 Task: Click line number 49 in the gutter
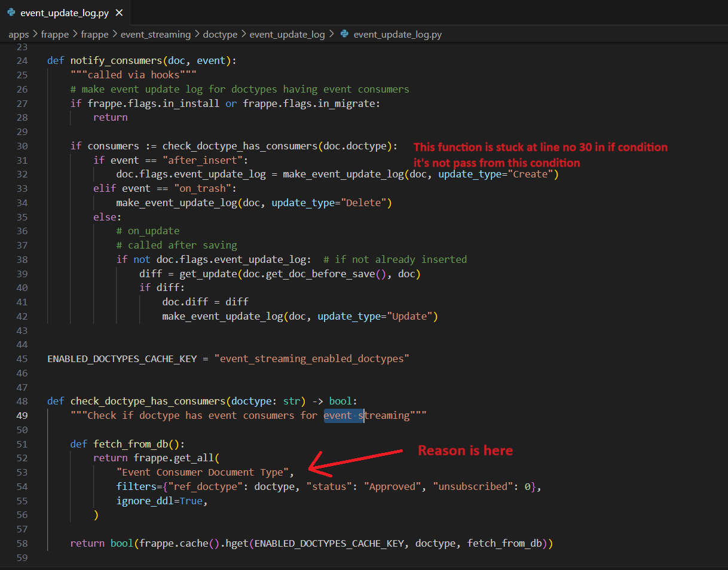pyautogui.click(x=22, y=415)
